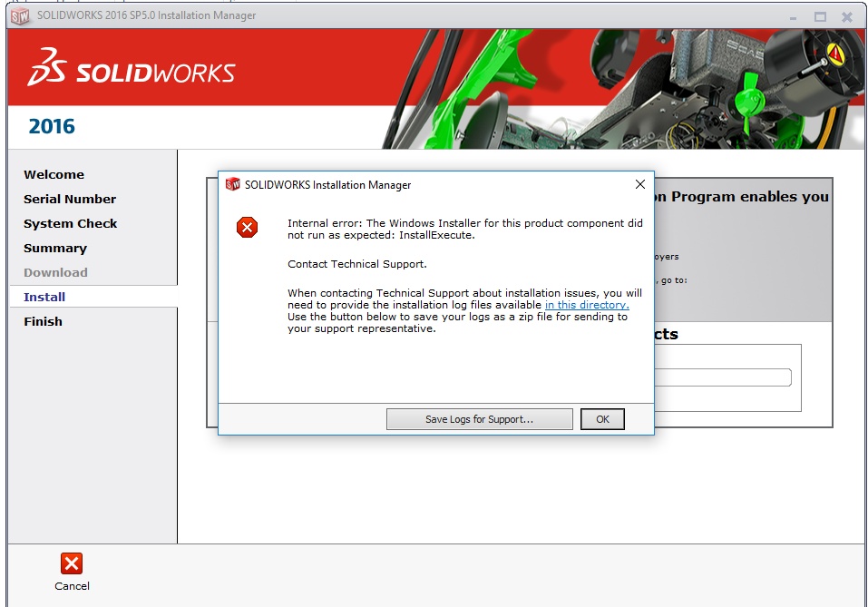Viewport: 868px width, 607px height.
Task: Click the SW icon in main title bar
Action: (20, 16)
